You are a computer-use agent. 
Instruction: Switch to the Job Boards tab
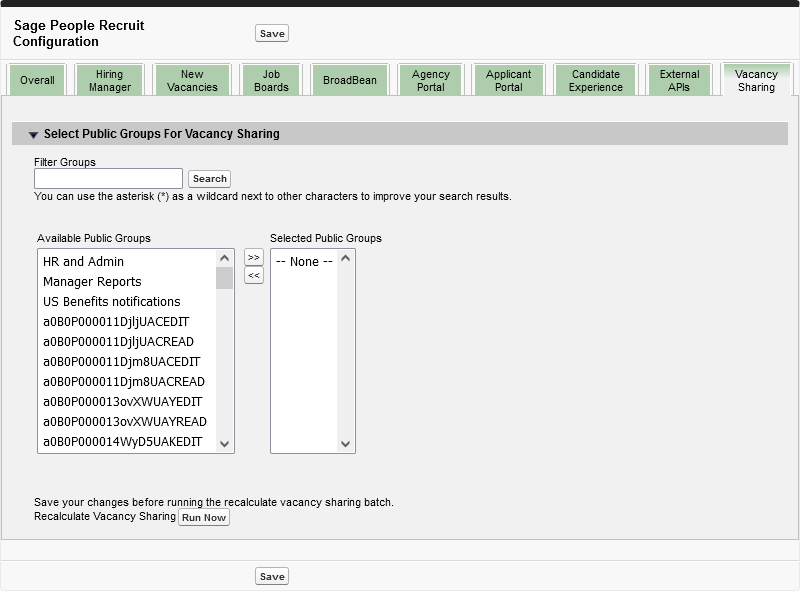pyautogui.click(x=271, y=81)
